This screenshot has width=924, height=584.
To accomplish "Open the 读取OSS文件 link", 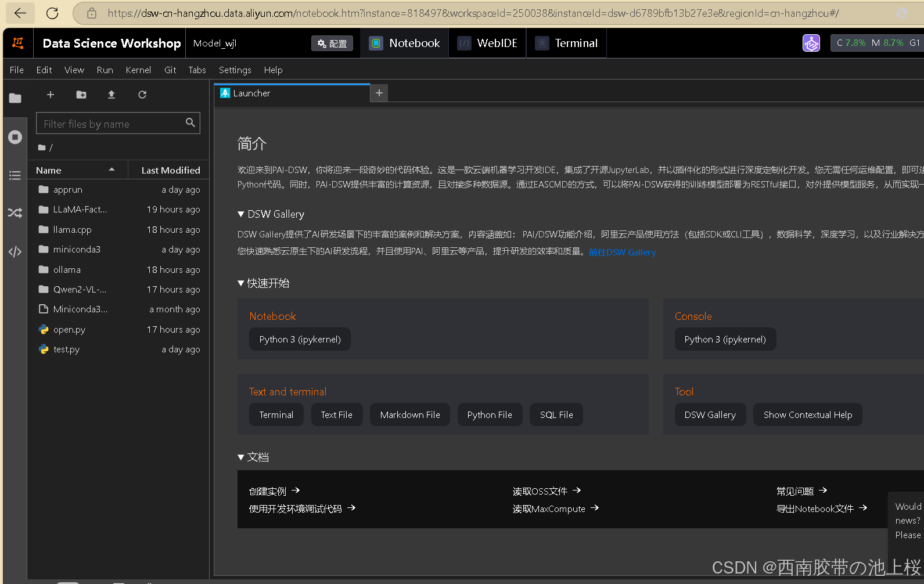I will (547, 491).
